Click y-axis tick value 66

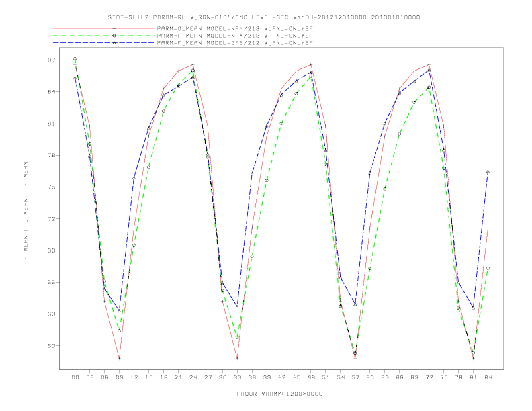pos(50,282)
